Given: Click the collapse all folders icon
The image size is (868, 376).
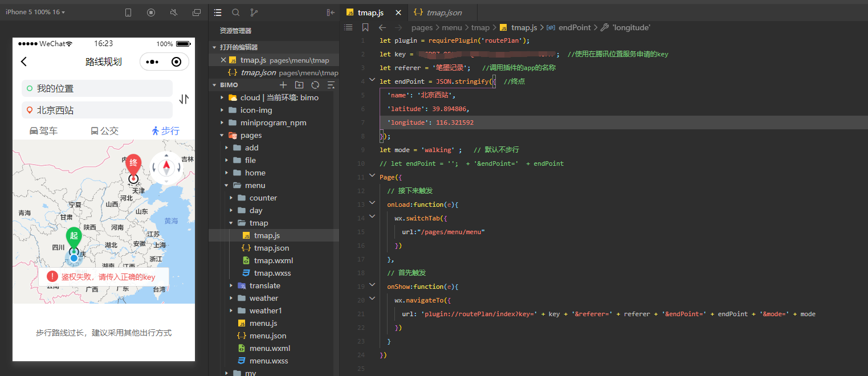Looking at the screenshot, I should [331, 85].
